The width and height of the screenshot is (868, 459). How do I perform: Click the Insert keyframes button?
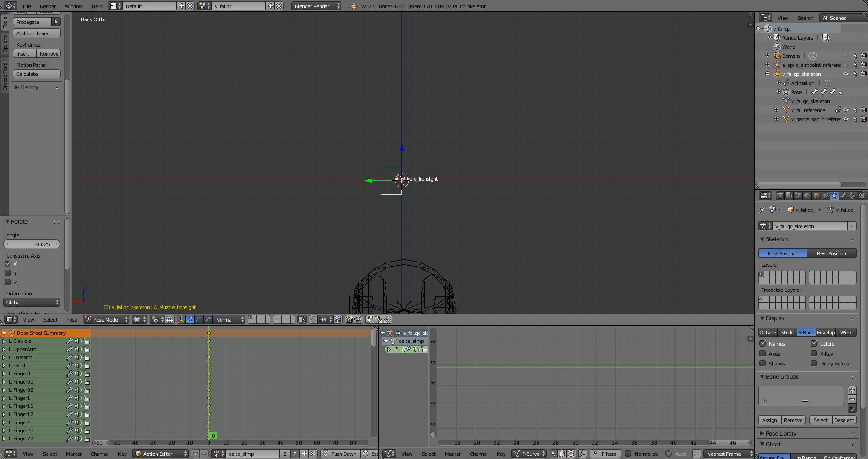[23, 53]
